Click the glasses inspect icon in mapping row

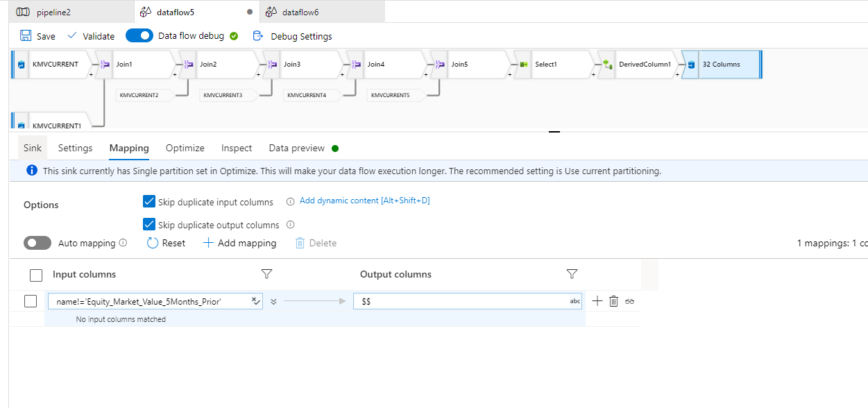tap(629, 301)
